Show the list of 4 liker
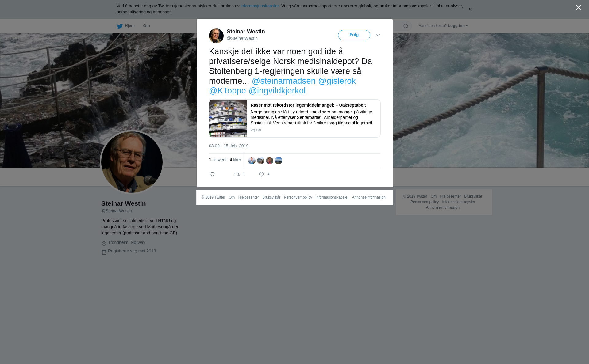This screenshot has height=364, width=589. [x=235, y=160]
